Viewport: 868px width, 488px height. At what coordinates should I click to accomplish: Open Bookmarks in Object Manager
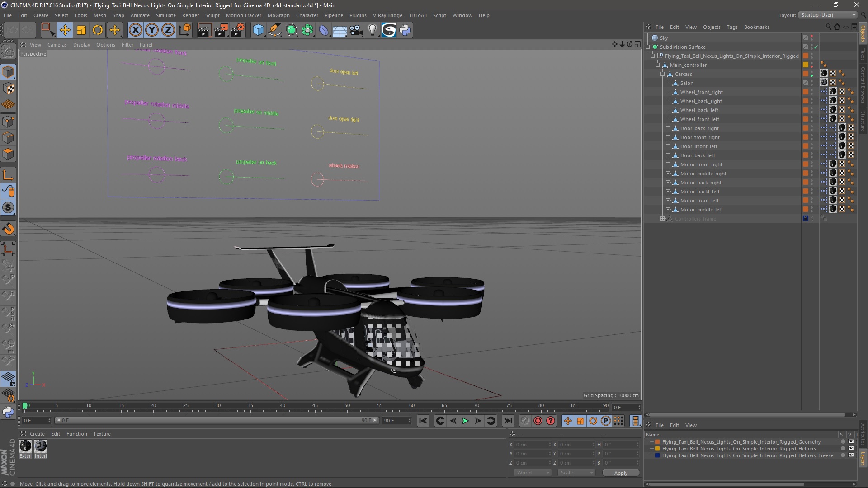tap(756, 27)
